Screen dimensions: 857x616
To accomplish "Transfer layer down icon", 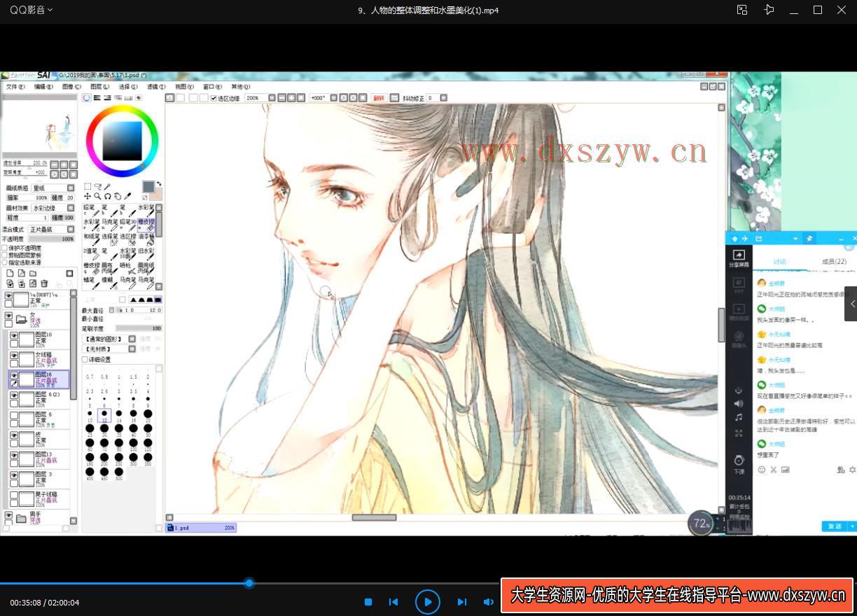I will (10, 283).
